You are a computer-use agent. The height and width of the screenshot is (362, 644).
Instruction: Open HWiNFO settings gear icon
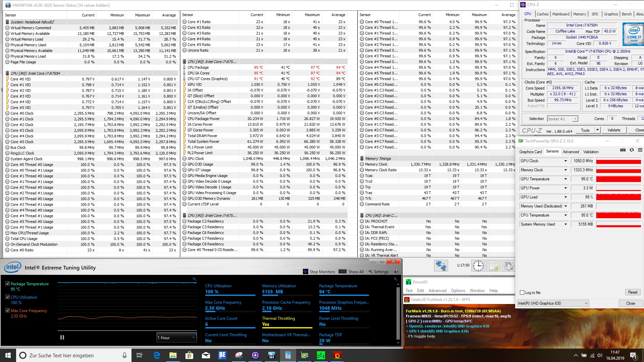(508, 266)
